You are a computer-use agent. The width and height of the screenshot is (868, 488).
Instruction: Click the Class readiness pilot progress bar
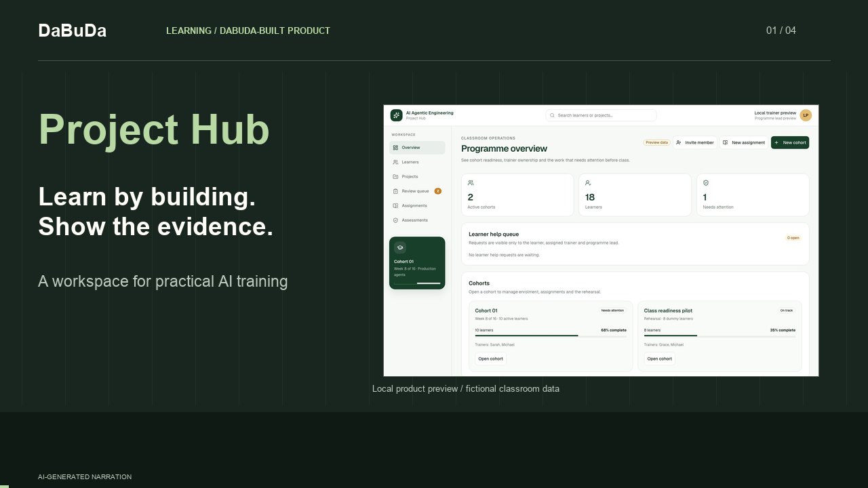click(x=719, y=335)
